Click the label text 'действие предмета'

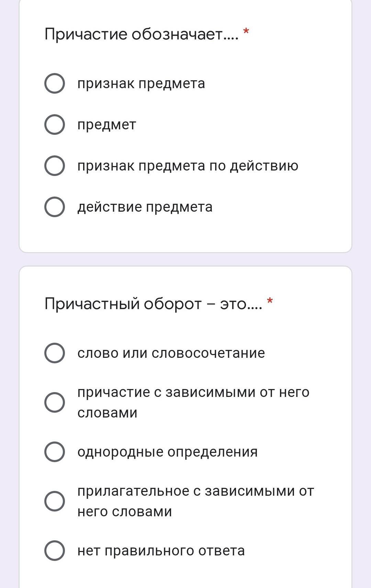(145, 207)
